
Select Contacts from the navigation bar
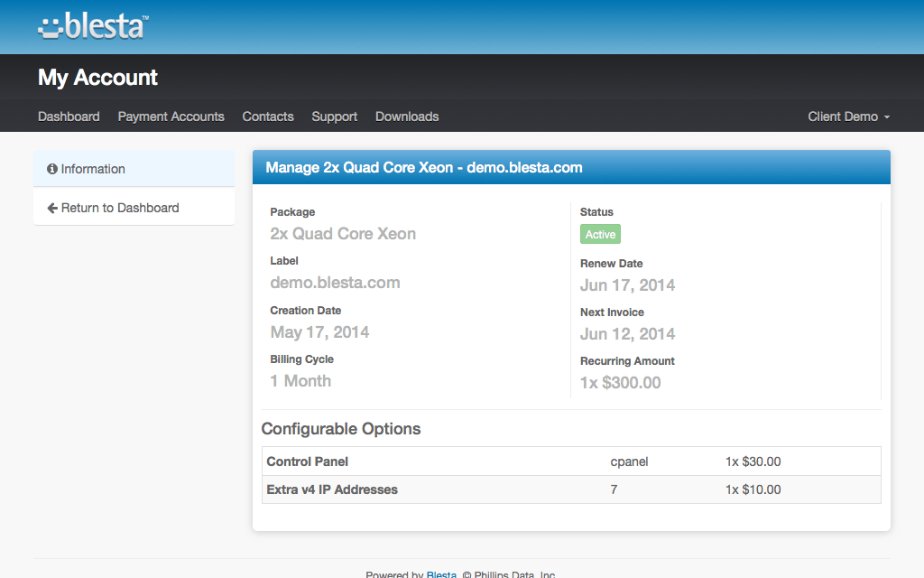pos(268,117)
